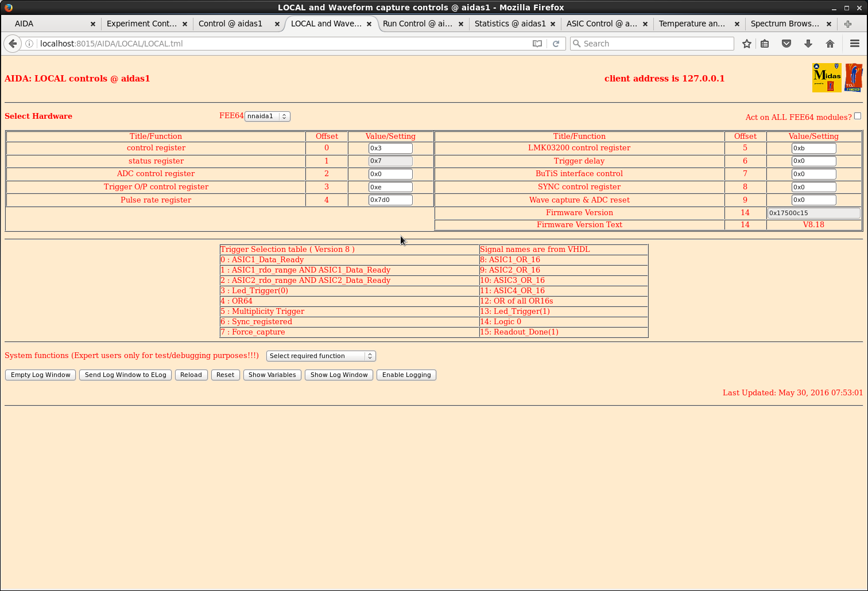Expand Select required function dropdown

[x=321, y=356]
